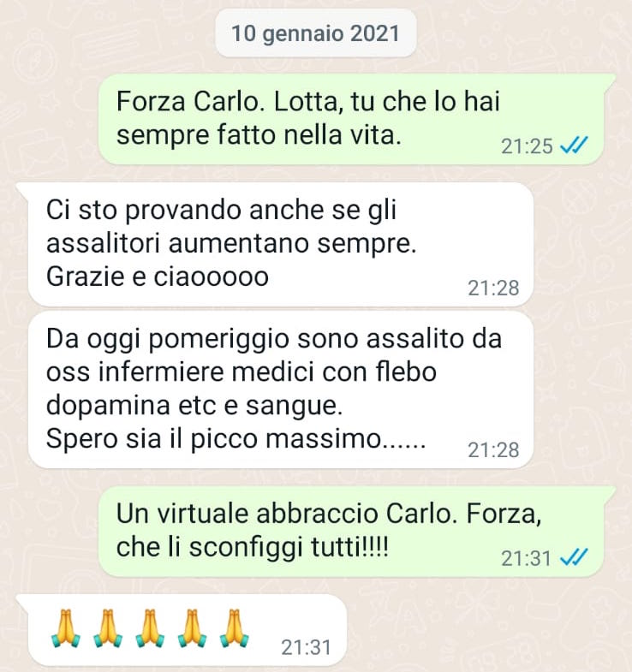Select the 'Ci sto provando' message bubble

coord(275,244)
